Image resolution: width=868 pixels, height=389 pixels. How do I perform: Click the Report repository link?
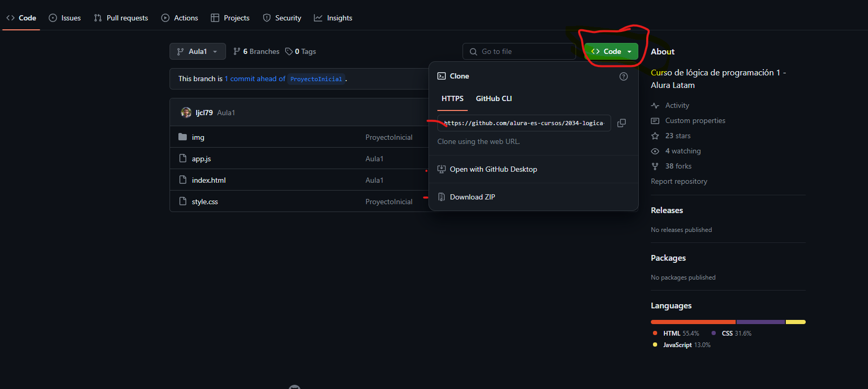[x=679, y=181]
